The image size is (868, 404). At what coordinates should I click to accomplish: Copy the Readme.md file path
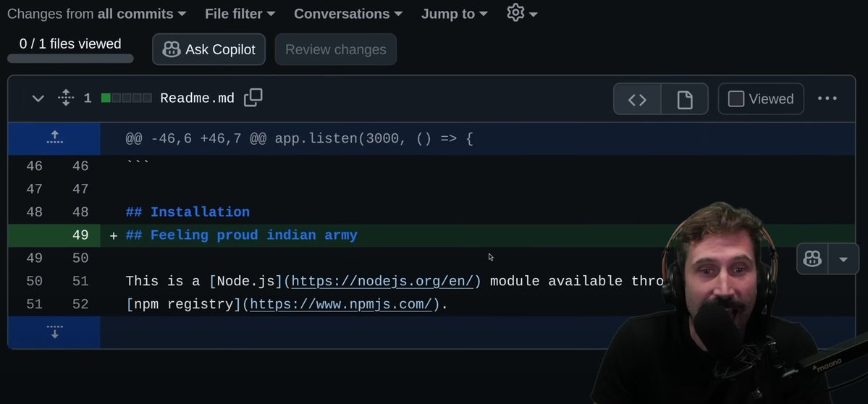[253, 98]
